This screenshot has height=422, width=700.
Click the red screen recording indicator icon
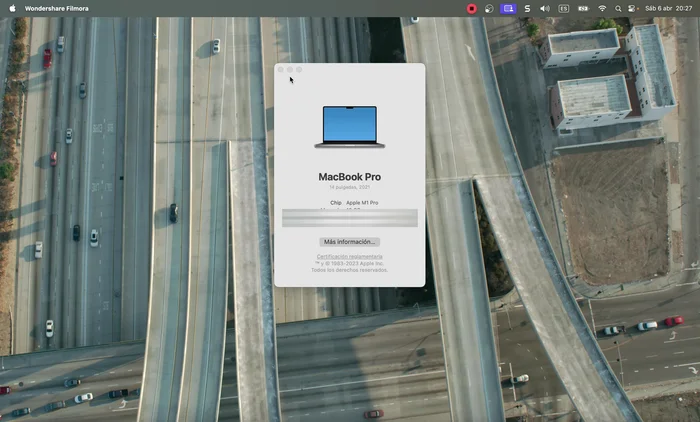pos(472,8)
